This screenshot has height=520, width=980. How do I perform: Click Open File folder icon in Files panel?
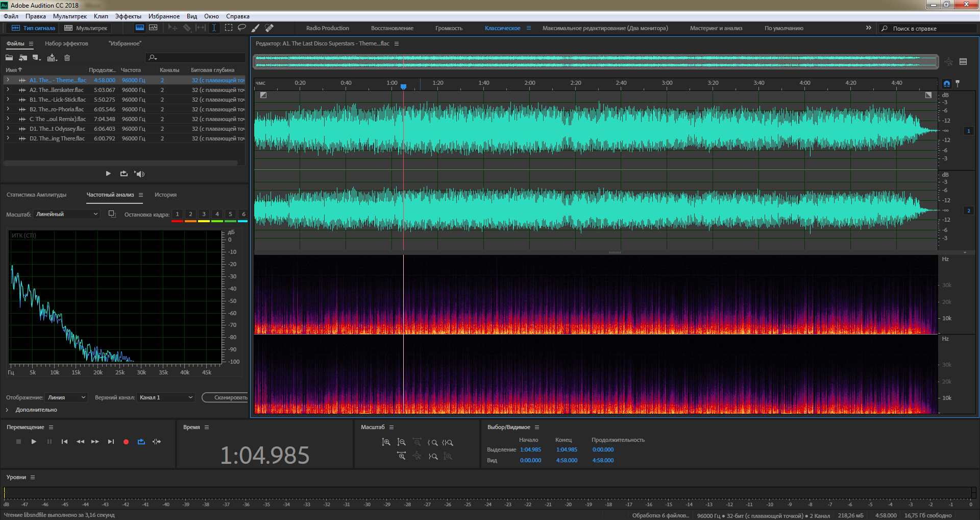coord(9,58)
